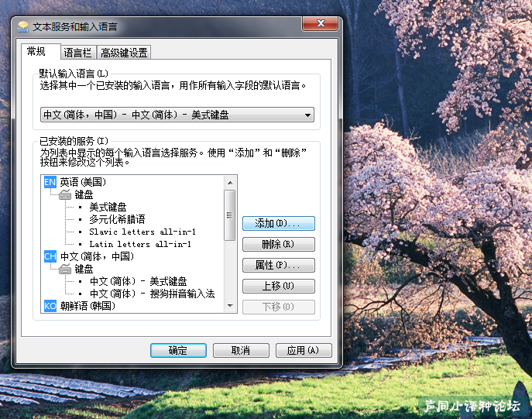Click the disabled 下移(O) button
This screenshot has width=532, height=419.
click(x=279, y=307)
